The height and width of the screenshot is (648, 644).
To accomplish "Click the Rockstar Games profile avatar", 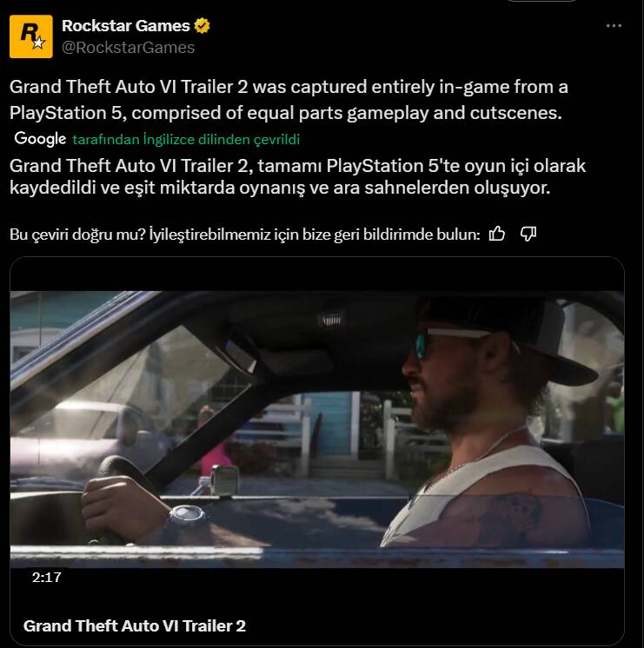I will (31, 36).
